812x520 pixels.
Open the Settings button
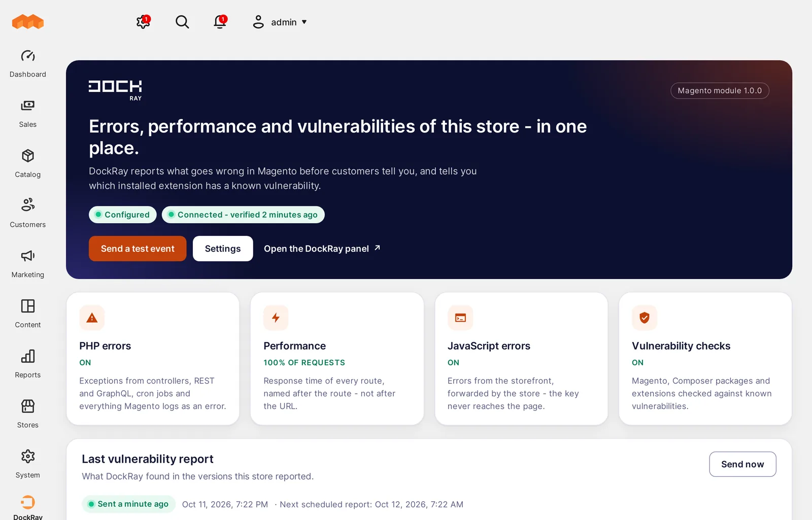click(x=223, y=249)
